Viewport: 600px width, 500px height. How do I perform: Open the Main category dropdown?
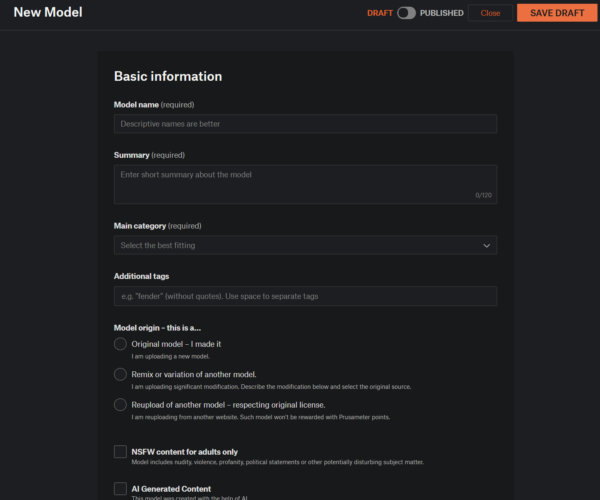(305, 245)
